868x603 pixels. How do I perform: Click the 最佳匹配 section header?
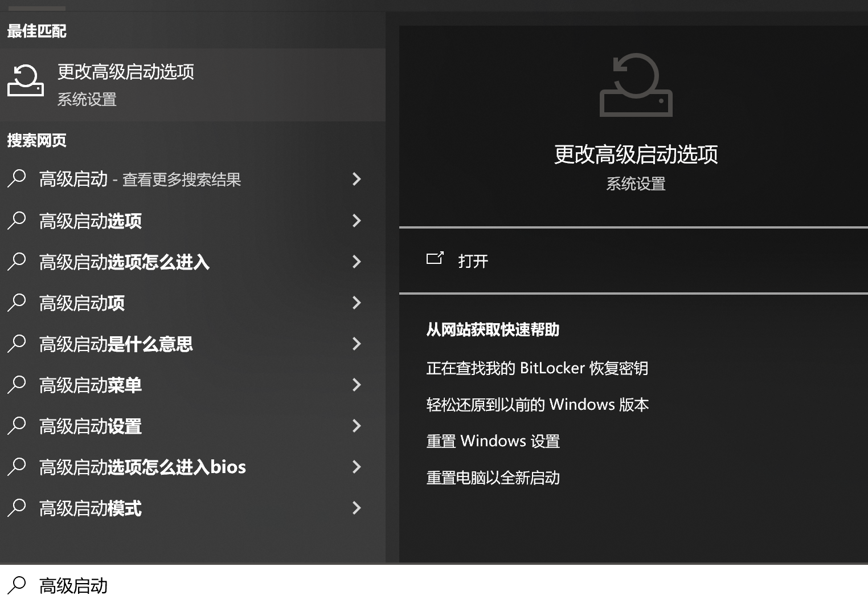coord(37,31)
